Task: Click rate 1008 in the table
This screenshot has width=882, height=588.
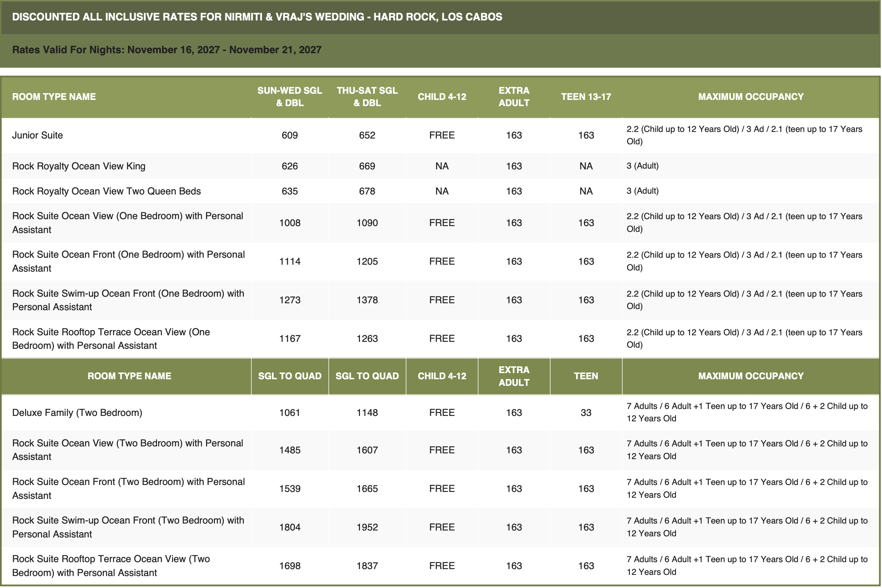Action: pyautogui.click(x=290, y=223)
